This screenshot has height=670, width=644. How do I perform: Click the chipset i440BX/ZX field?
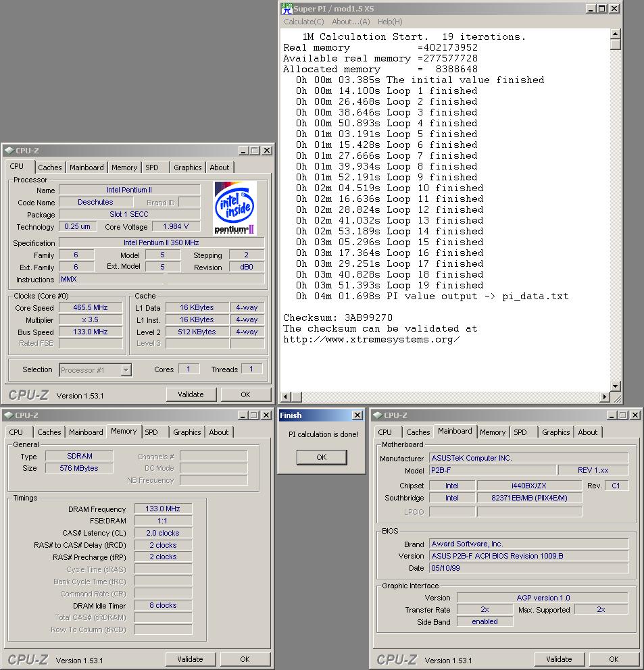529,486
